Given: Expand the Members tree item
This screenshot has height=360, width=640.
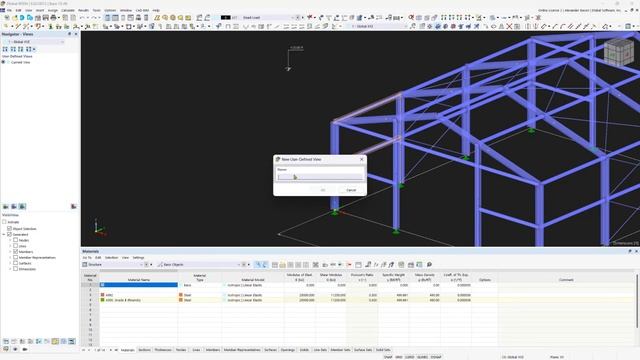Looking at the screenshot, I should point(10,252).
